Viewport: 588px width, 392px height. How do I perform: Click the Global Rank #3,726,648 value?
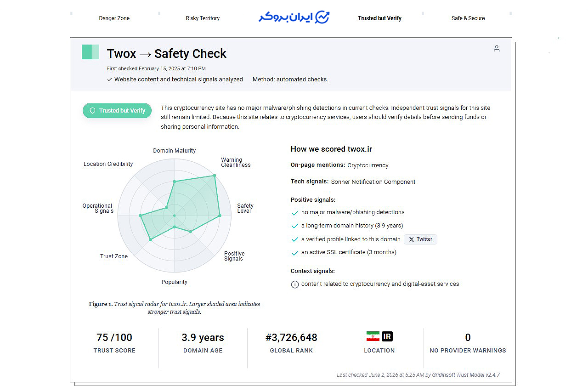pos(291,338)
